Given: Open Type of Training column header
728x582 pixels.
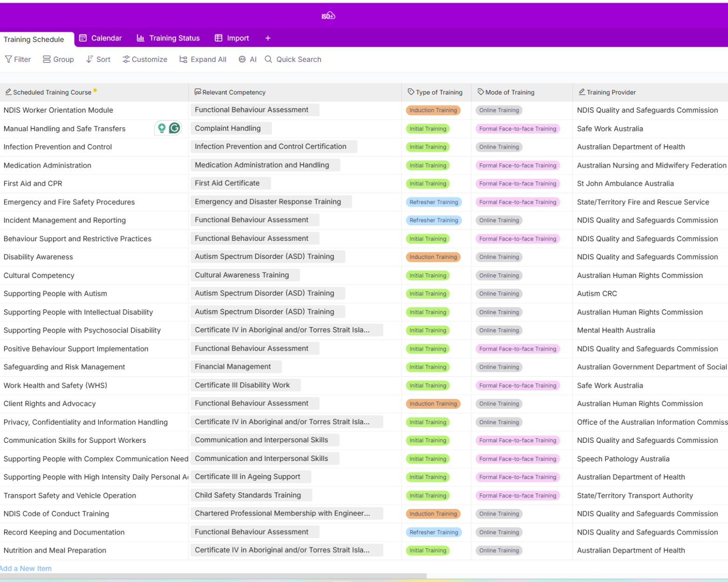Looking at the screenshot, I should (435, 92).
